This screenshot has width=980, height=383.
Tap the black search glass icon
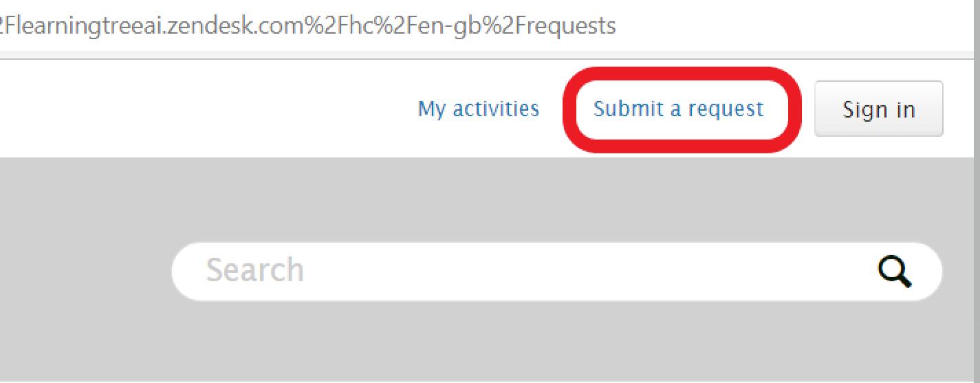click(894, 272)
